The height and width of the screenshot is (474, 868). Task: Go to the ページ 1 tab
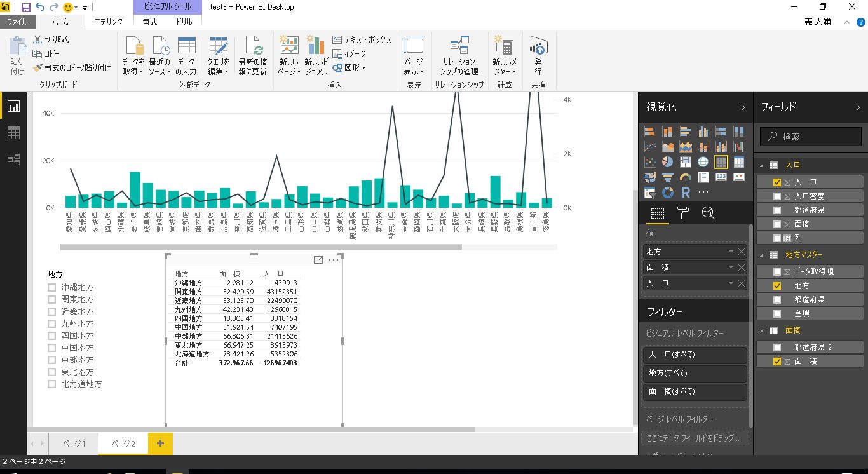pos(74,444)
